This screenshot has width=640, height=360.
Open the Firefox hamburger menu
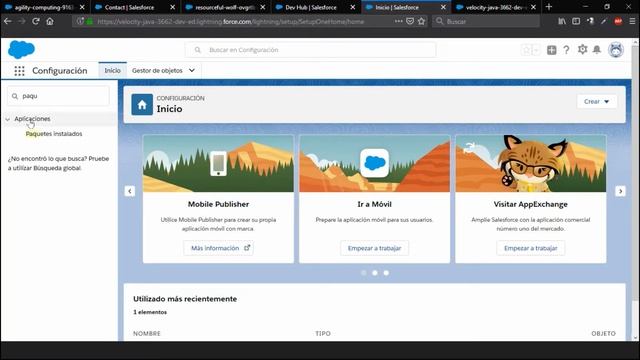click(x=632, y=21)
